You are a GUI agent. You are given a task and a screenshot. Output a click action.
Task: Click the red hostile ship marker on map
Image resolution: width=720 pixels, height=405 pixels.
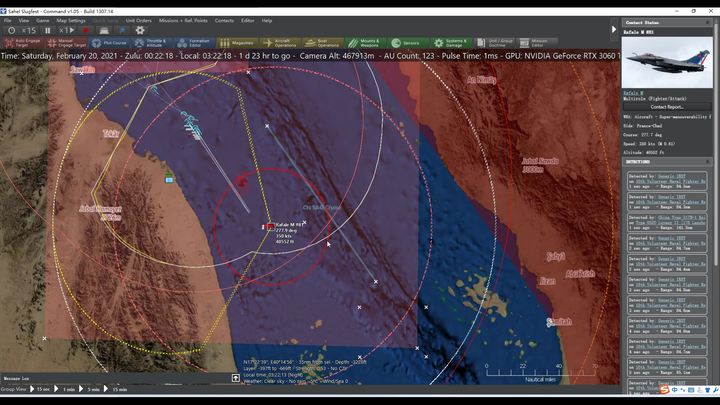click(x=242, y=183)
